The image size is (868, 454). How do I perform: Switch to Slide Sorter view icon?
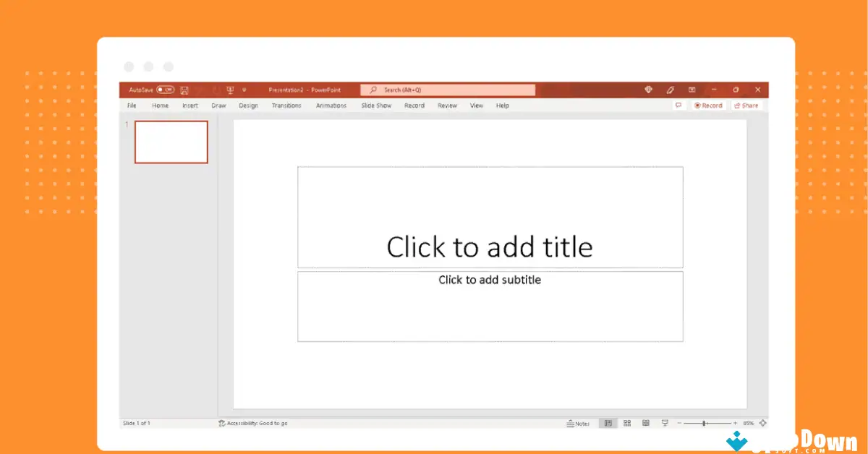(x=626, y=423)
